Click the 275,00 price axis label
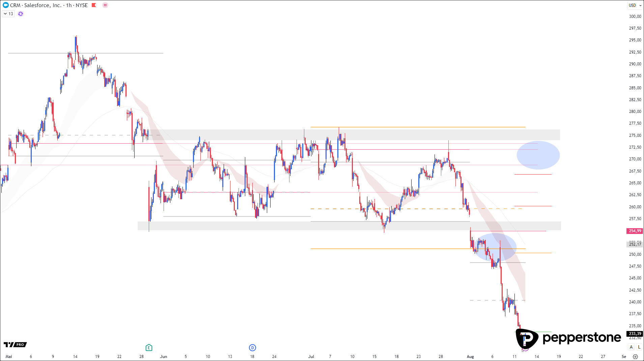644x361 pixels. [635, 135]
